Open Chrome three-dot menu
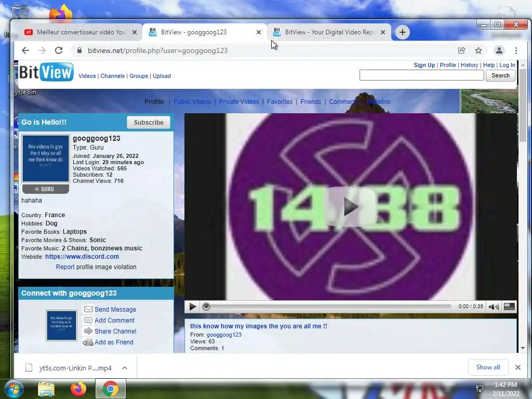Image resolution: width=532 pixels, height=399 pixels. tap(516, 50)
